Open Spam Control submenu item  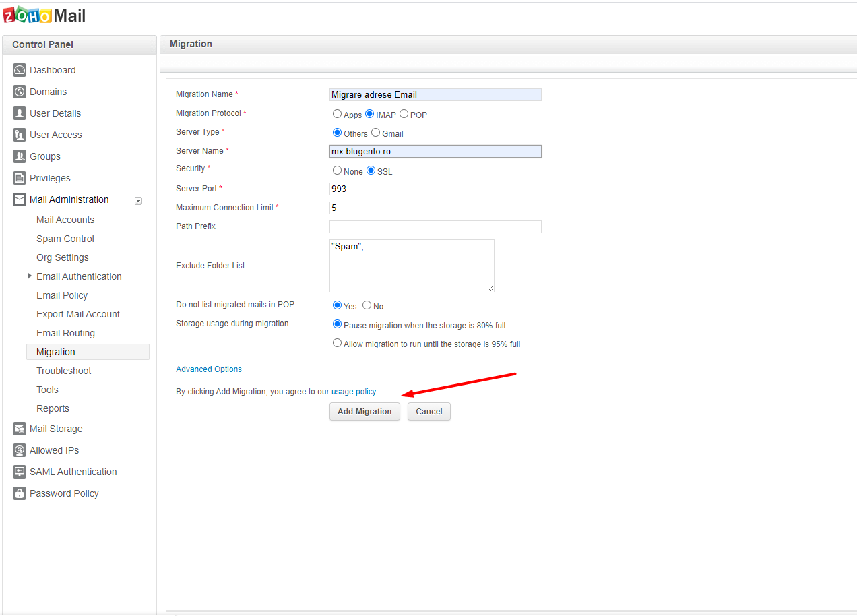point(65,239)
